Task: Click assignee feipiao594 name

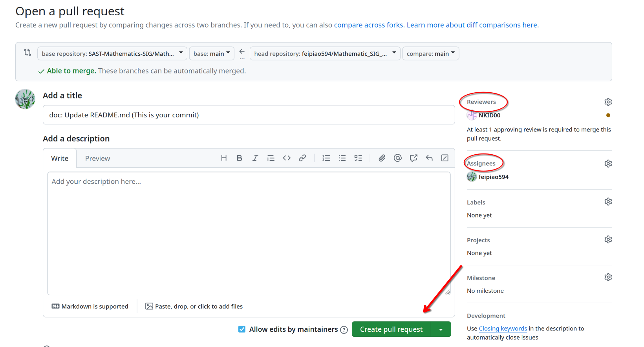Action: coord(494,177)
